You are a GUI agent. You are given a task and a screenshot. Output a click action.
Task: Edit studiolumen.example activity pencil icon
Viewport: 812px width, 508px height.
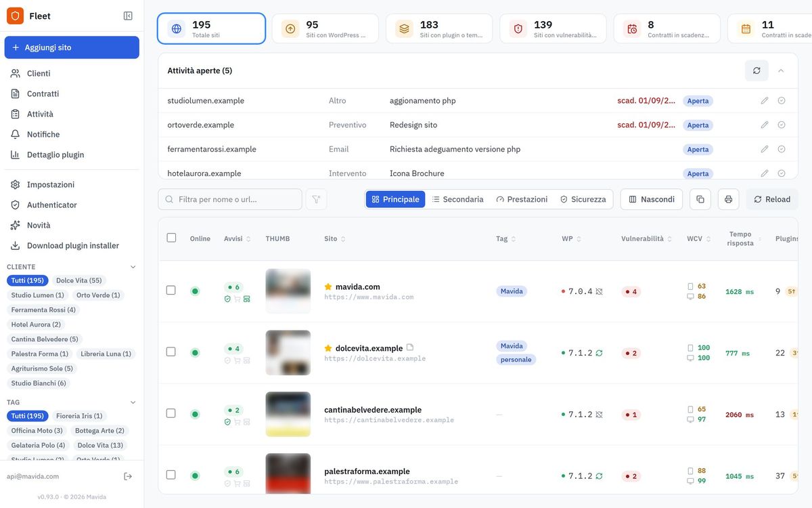[x=765, y=100]
